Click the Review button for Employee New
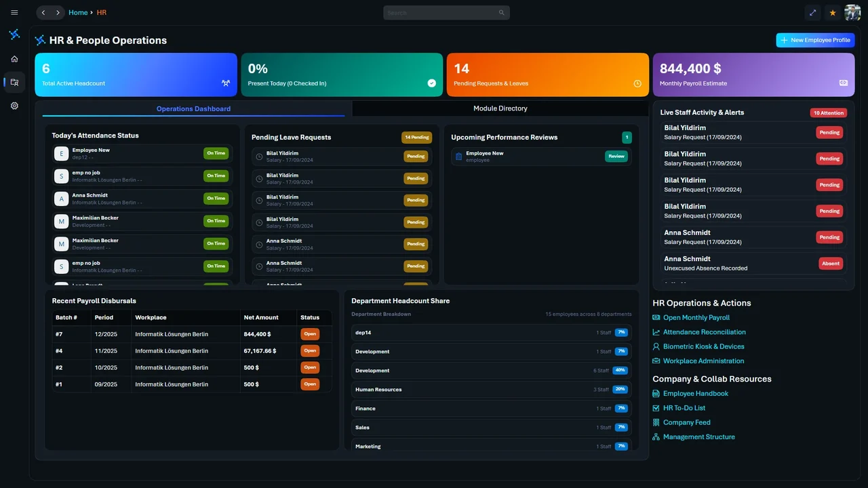This screenshot has width=868, height=488. coord(616,156)
